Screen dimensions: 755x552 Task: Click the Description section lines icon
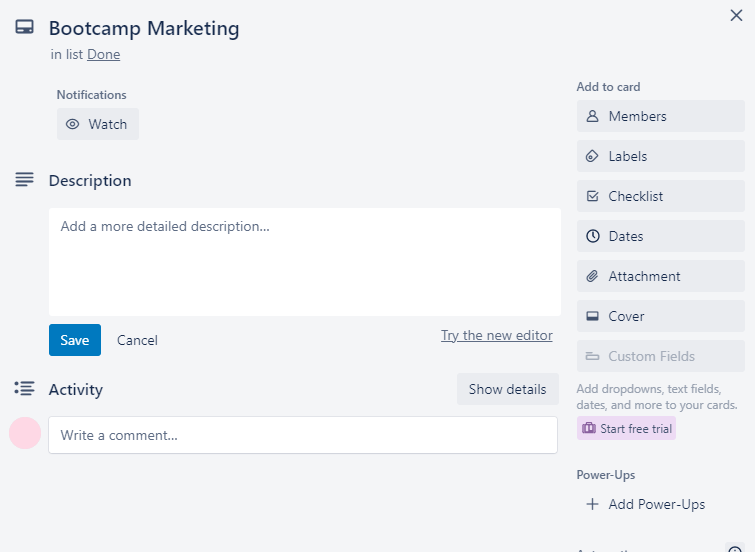[25, 180]
